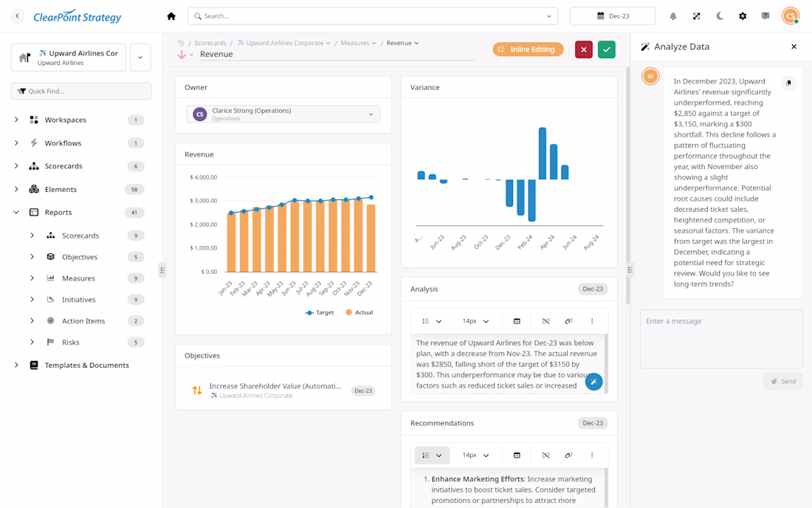Click the ClearPoint Strategy logo
The image size is (812, 508).
coord(78,16)
